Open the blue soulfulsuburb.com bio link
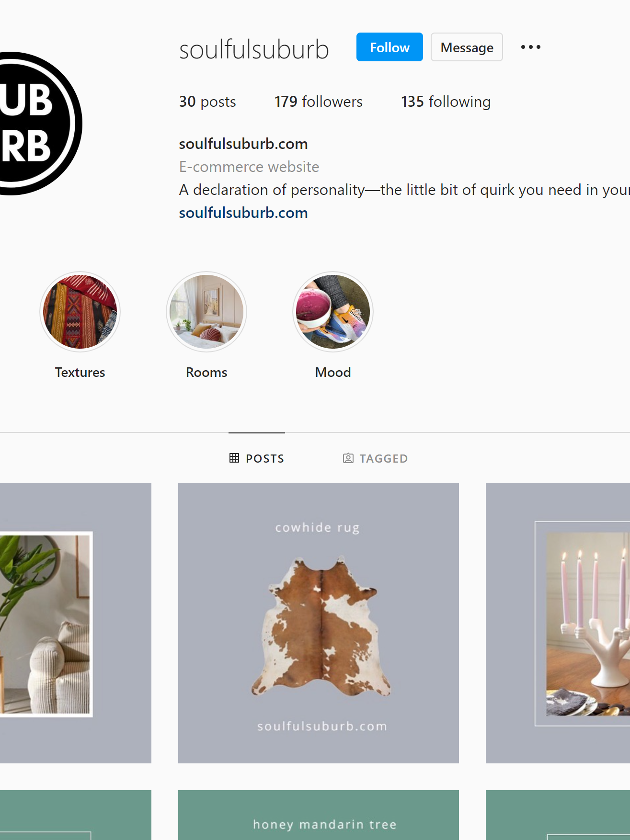Screen dimensions: 630x840 [243, 213]
